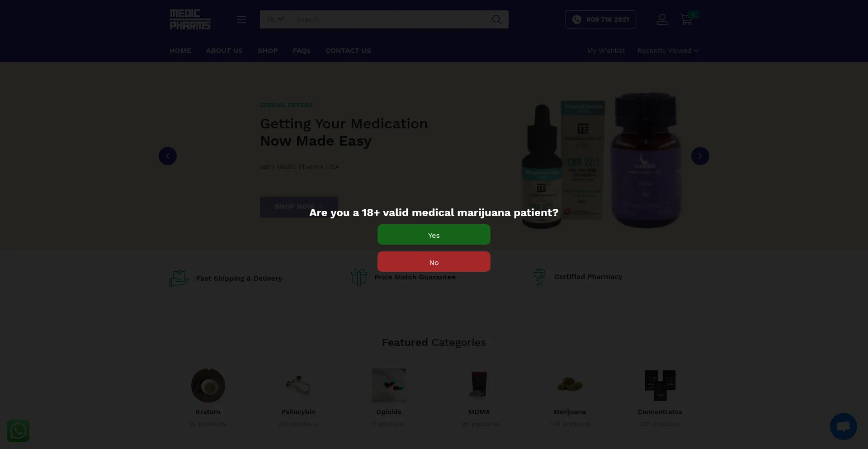868x449 pixels.
Task: Go to next slide arrow
Action: 700,156
